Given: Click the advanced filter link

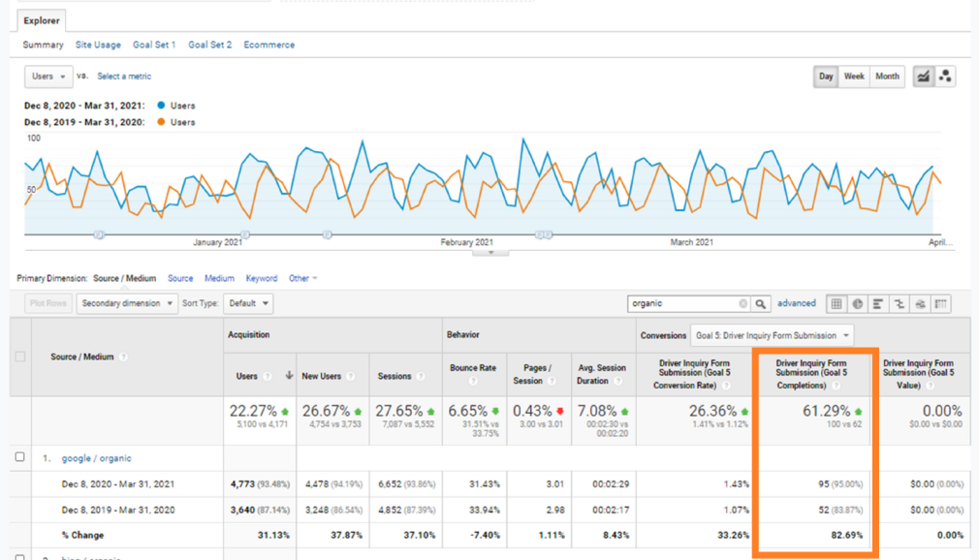Looking at the screenshot, I should [x=797, y=304].
